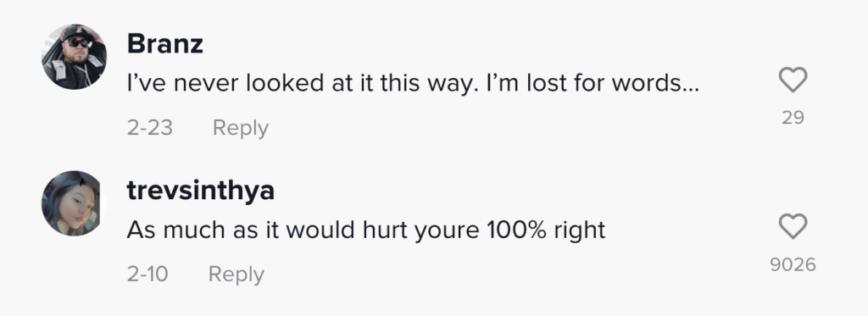The width and height of the screenshot is (868, 316).
Task: Select the 29 likes count
Action: click(793, 117)
